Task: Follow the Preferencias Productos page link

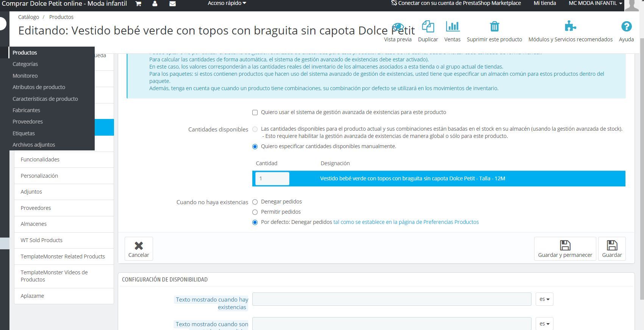Action: pos(406,222)
